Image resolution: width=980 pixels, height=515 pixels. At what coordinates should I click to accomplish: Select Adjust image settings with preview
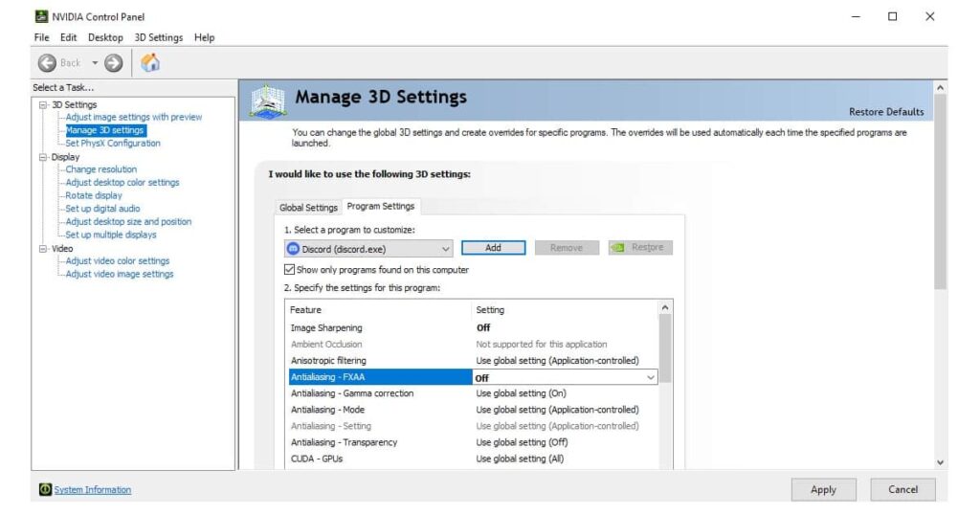coord(134,117)
